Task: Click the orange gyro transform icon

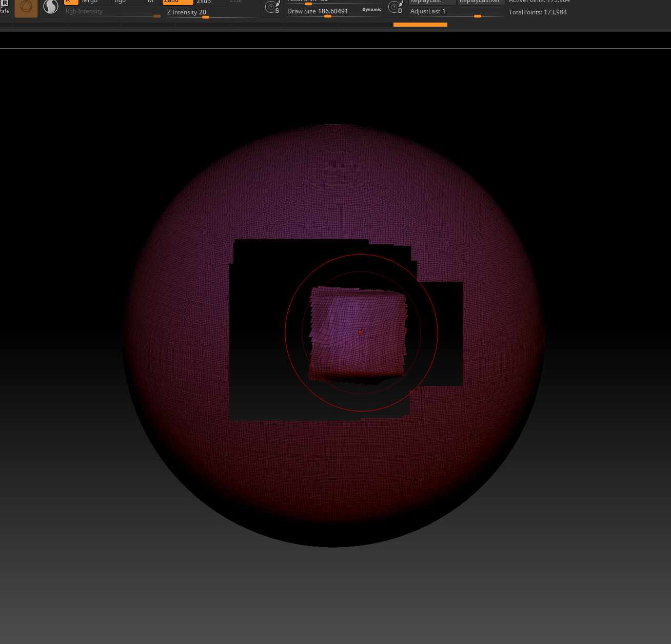Action: click(26, 8)
